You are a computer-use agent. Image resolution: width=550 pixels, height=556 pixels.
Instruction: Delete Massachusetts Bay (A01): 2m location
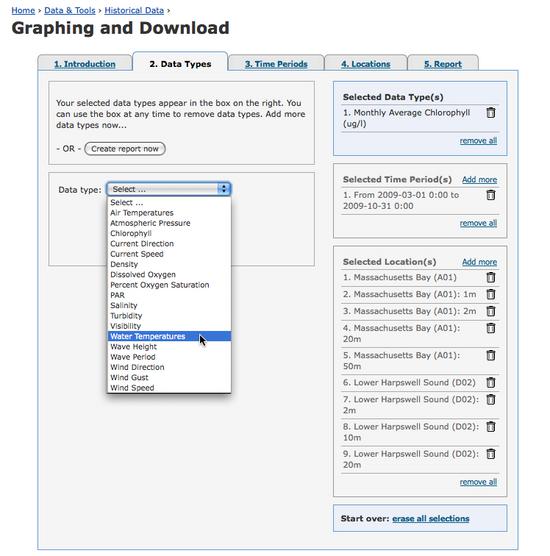[x=491, y=311]
